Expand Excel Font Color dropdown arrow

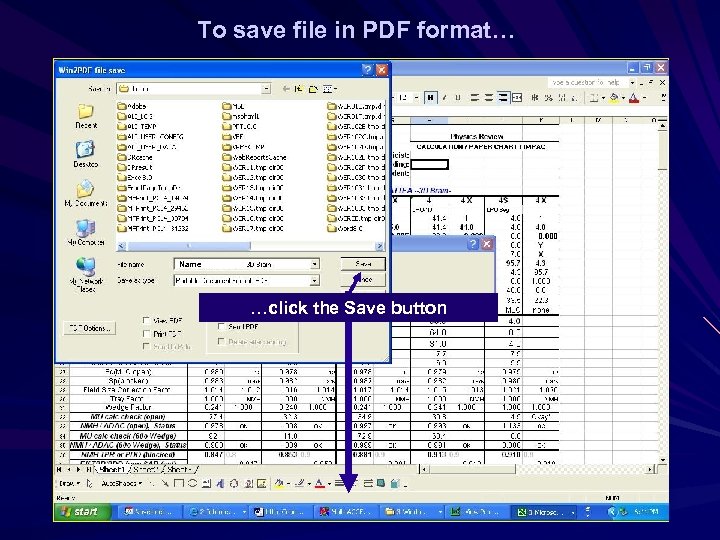click(645, 97)
